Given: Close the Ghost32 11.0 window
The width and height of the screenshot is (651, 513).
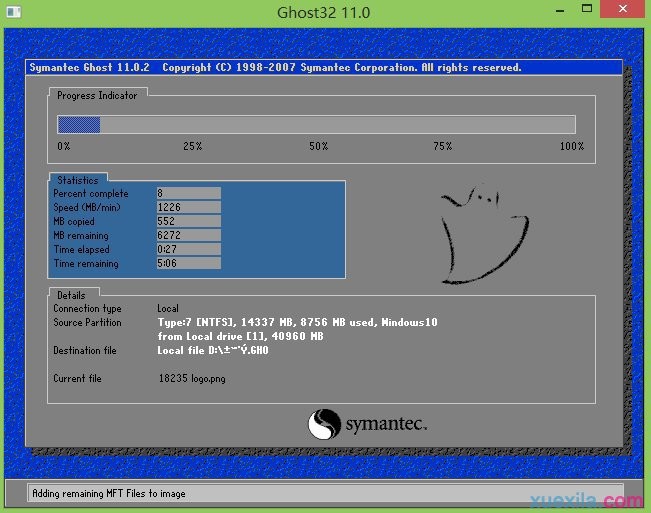Looking at the screenshot, I should point(621,10).
